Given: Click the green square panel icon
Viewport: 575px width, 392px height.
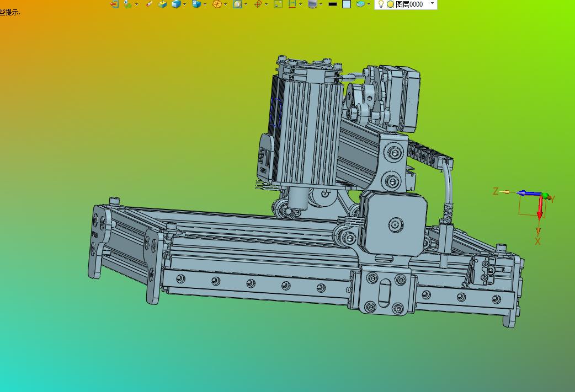Looking at the screenshot, I should tap(278, 4).
